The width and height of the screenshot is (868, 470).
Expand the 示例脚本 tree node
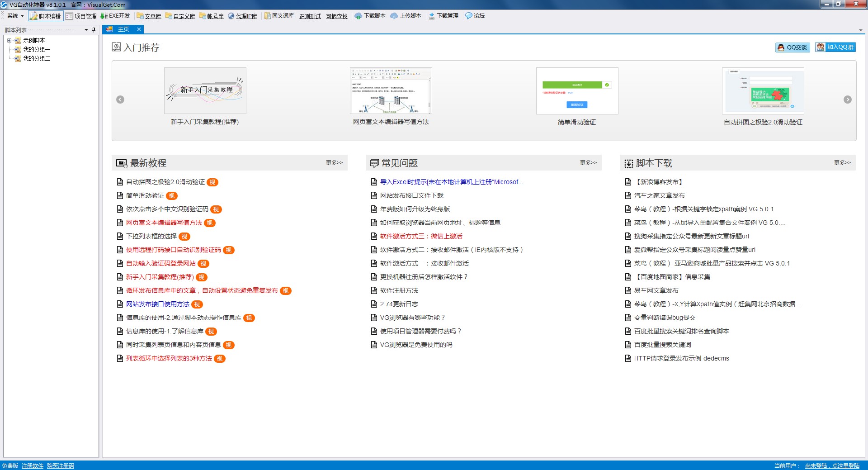9,41
